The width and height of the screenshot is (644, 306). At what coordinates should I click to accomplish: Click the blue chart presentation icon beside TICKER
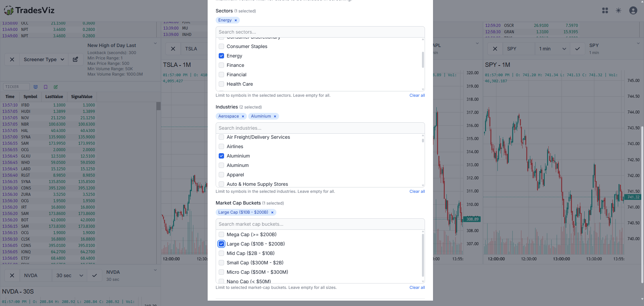pyautogui.click(x=36, y=87)
